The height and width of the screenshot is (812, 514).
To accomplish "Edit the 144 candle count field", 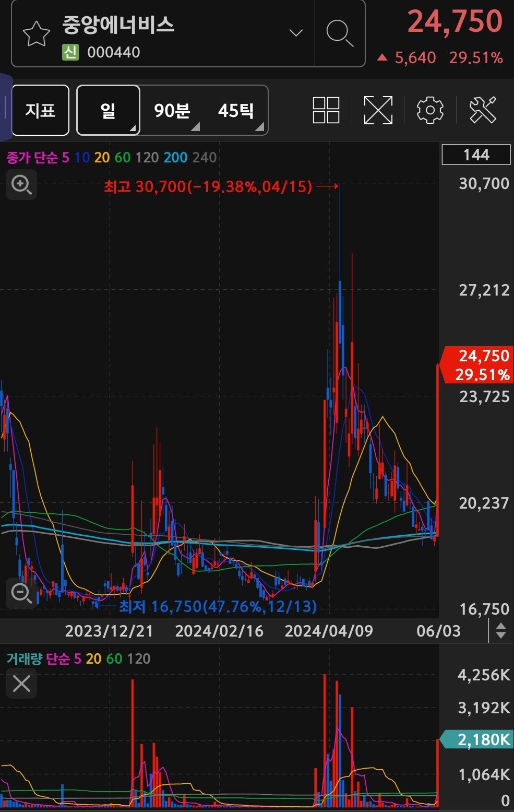I will click(476, 155).
